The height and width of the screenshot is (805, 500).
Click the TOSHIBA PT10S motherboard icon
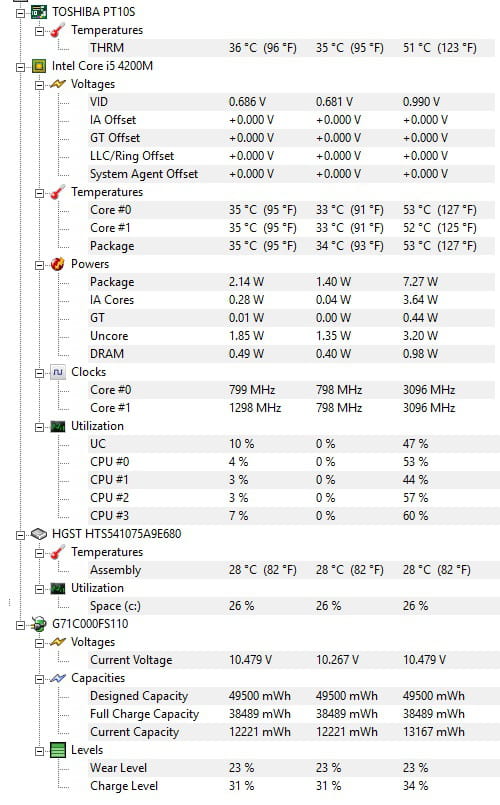39,12
